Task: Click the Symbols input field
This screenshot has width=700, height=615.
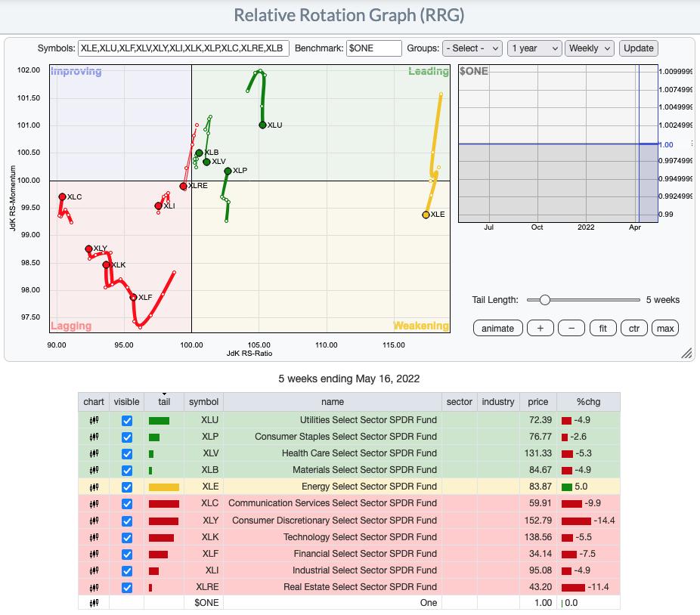Action: [184, 48]
